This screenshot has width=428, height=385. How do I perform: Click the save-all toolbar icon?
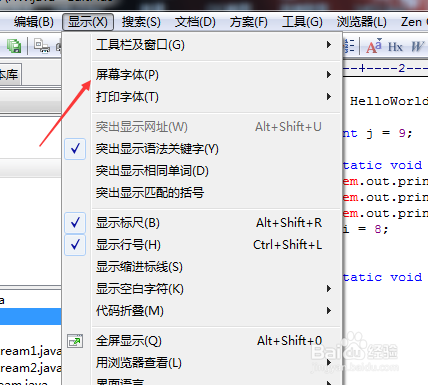pos(14,46)
